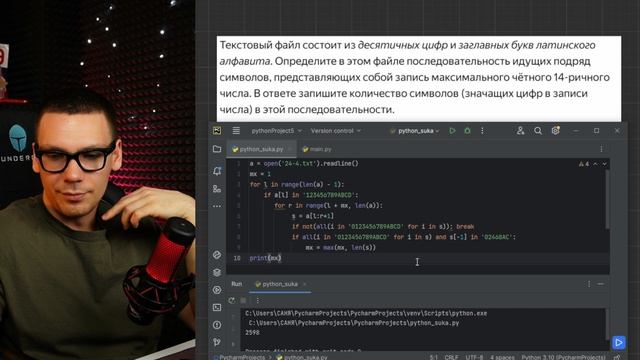
Task: Click the python.exe path in console output
Action: (x=366, y=313)
